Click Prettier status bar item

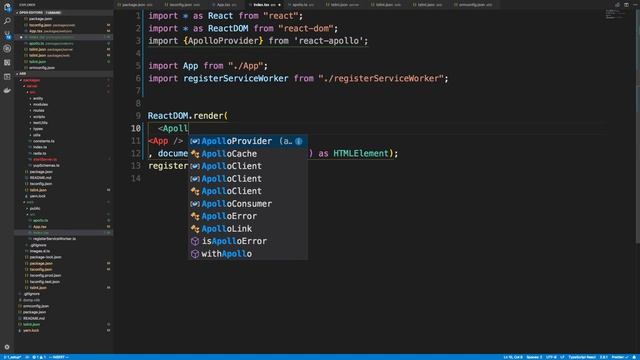(x=620, y=357)
